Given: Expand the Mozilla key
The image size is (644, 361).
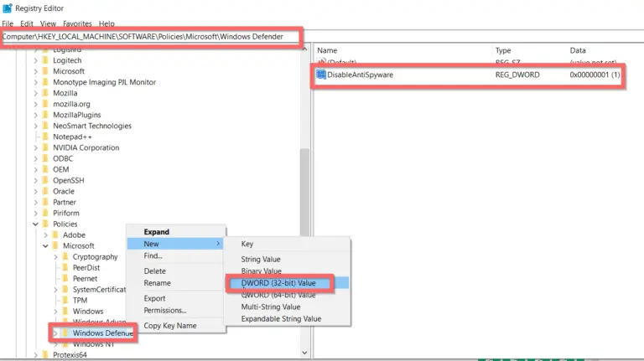Looking at the screenshot, I should (x=35, y=93).
